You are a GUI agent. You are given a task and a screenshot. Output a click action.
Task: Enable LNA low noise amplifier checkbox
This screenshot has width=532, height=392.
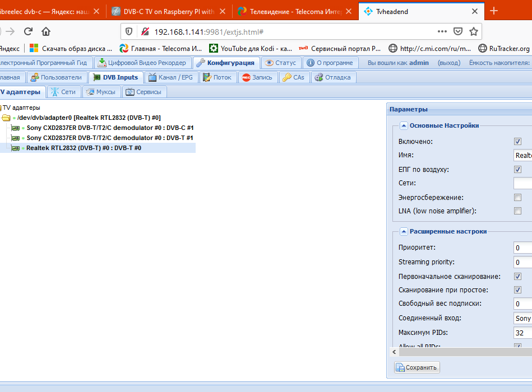click(517, 211)
